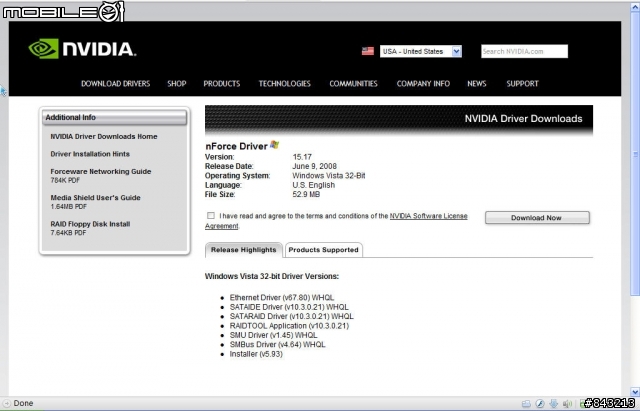Click language value U.S. English

point(313,185)
